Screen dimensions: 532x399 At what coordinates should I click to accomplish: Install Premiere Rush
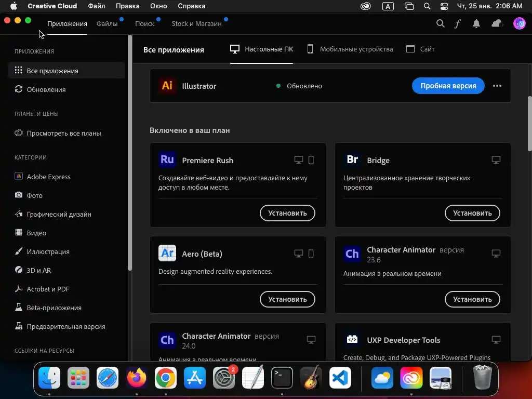287,213
